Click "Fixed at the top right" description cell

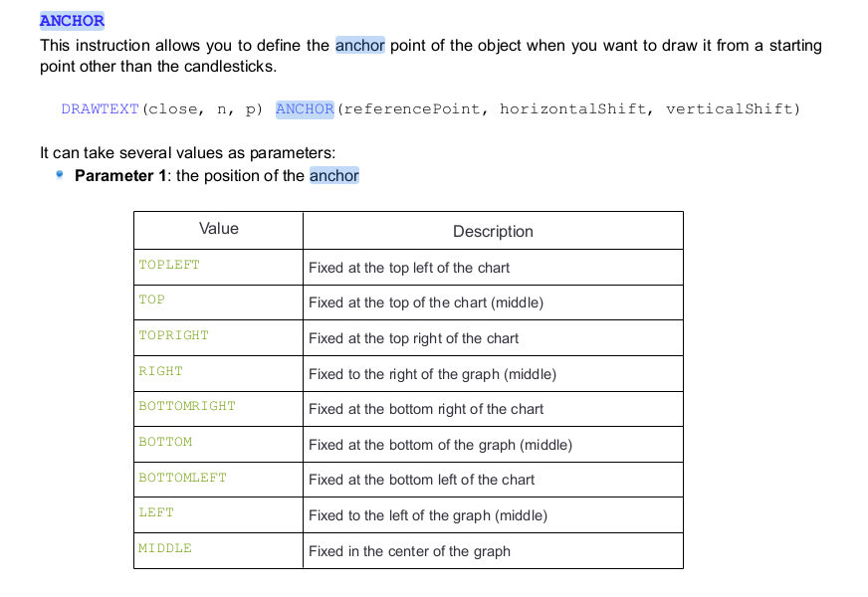pos(413,338)
